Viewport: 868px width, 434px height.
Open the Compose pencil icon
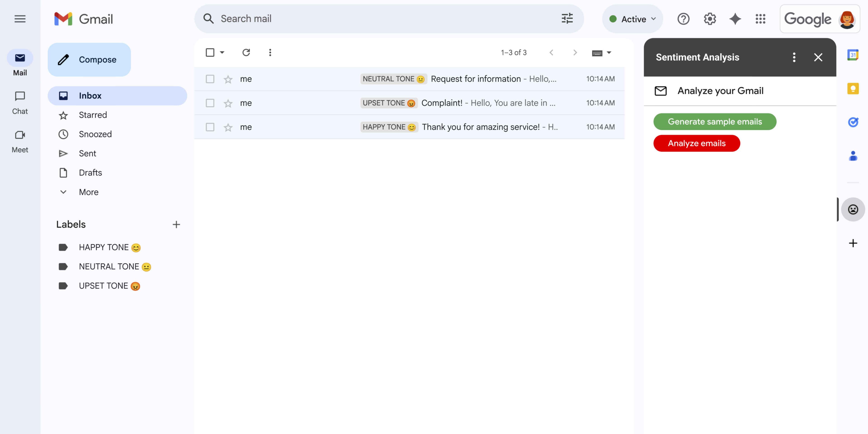point(64,60)
